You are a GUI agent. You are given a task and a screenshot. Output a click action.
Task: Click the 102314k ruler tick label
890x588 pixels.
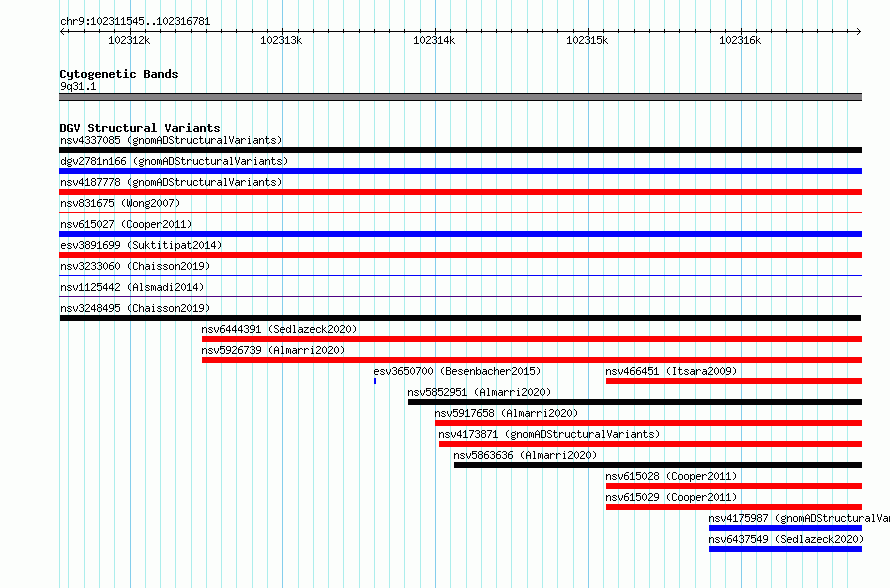coord(434,40)
